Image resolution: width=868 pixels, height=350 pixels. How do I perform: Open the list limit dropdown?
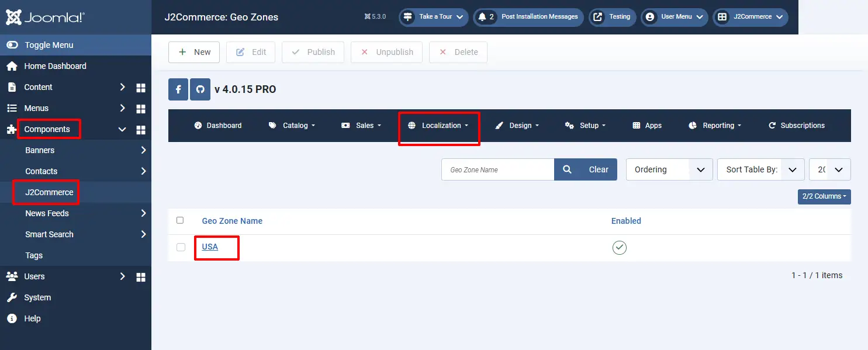click(829, 169)
